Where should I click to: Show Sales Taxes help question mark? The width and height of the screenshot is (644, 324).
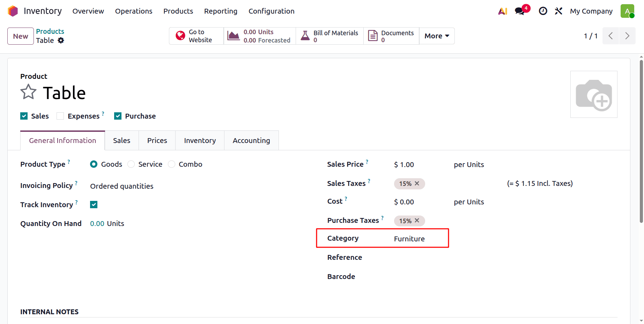[369, 181]
